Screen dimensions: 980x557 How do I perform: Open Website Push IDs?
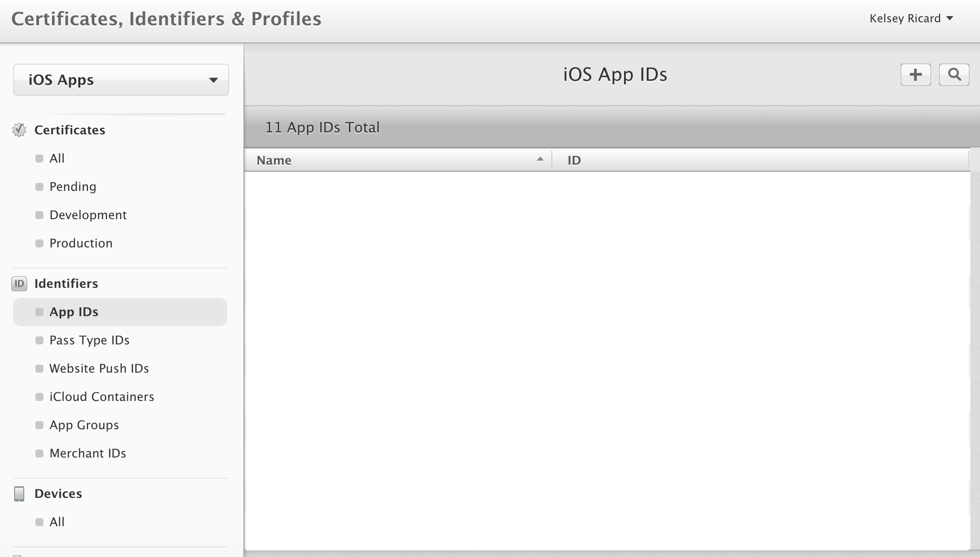(99, 369)
